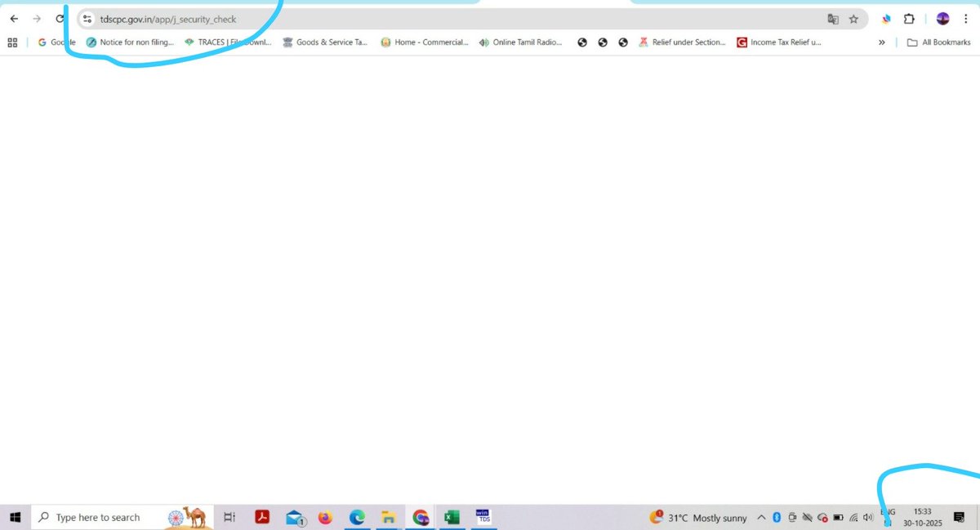Show hidden system tray icons

[761, 518]
